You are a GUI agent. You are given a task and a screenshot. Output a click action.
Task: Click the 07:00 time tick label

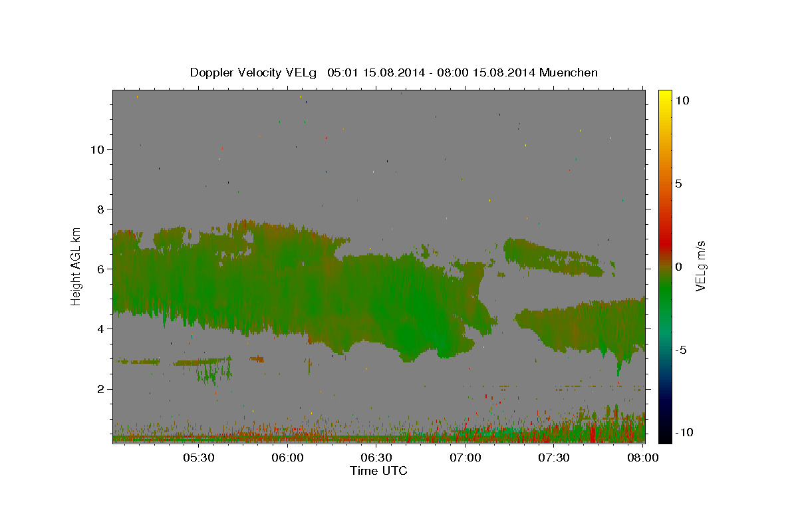pos(465,458)
